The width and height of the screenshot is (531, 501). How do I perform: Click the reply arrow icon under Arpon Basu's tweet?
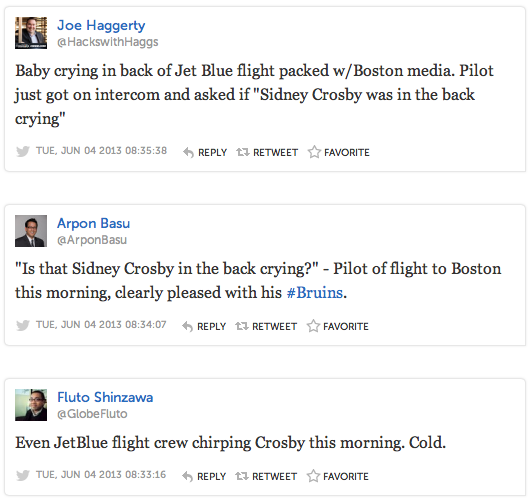[187, 327]
